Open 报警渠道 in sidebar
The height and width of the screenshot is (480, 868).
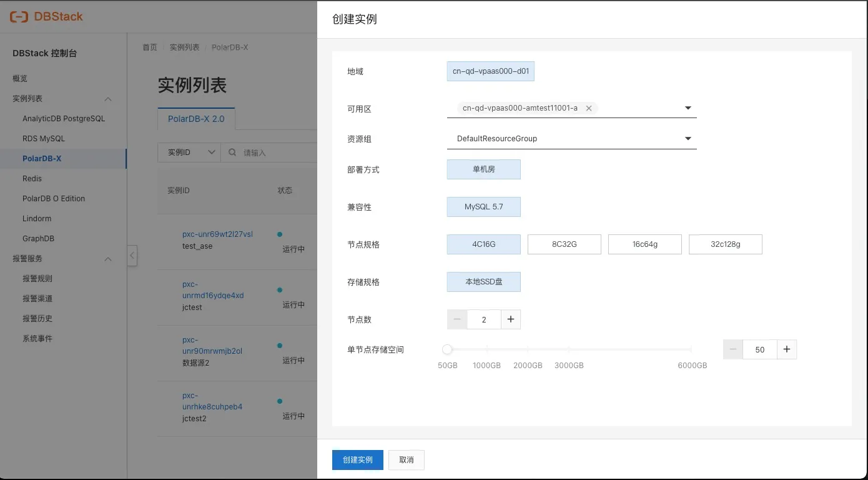[x=37, y=298]
